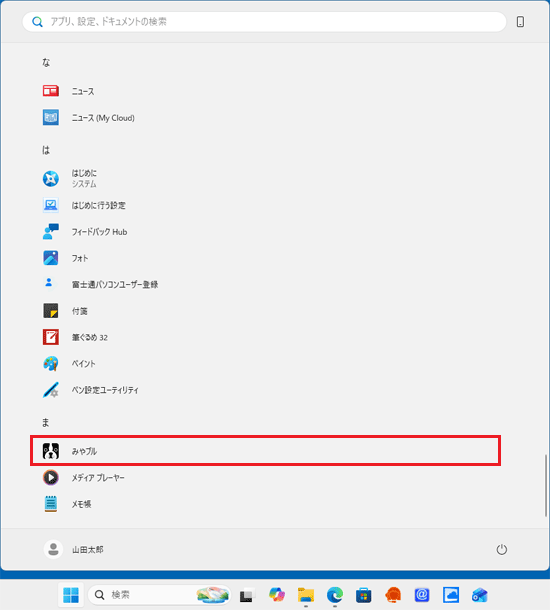Launch ニュース (My Cloud)

(x=265, y=117)
